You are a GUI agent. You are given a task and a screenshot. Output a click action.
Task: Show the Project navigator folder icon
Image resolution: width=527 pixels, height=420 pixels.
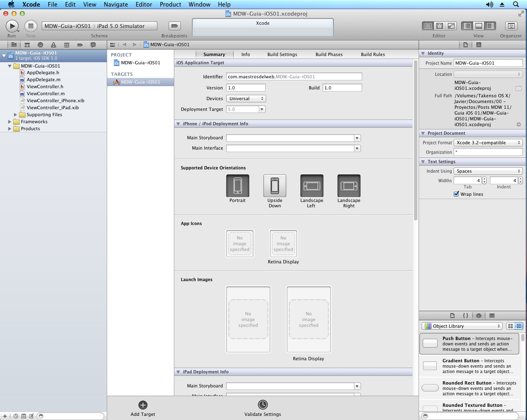tap(14, 45)
